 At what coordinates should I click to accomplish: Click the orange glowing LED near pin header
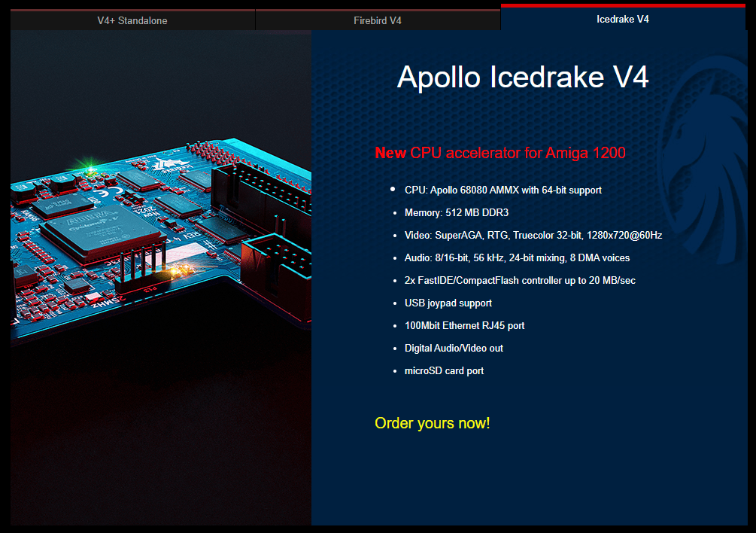pos(178,268)
